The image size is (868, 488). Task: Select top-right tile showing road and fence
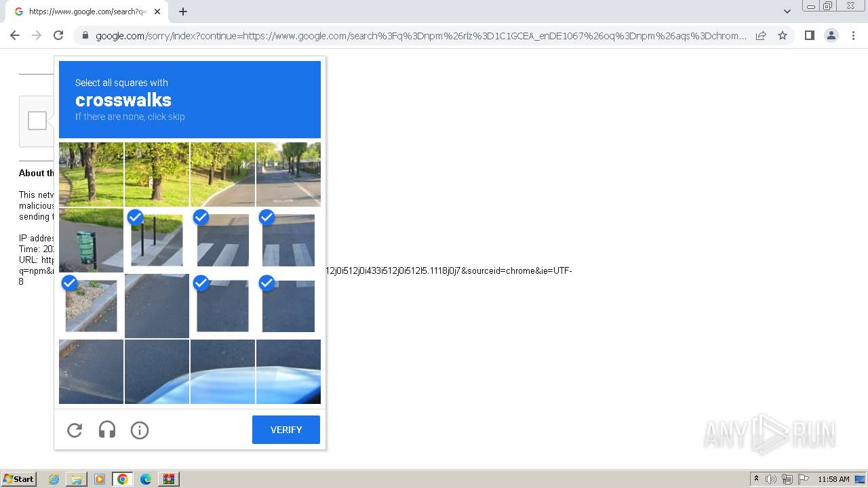288,174
